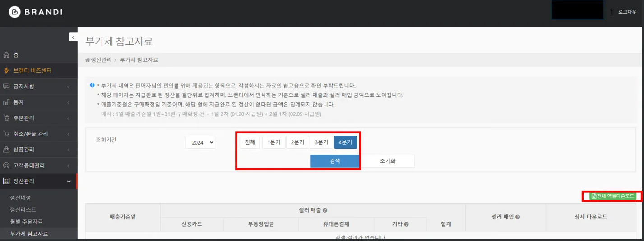Click the home icon beside 홈
The height and width of the screenshot is (241, 644).
(x=6, y=55)
